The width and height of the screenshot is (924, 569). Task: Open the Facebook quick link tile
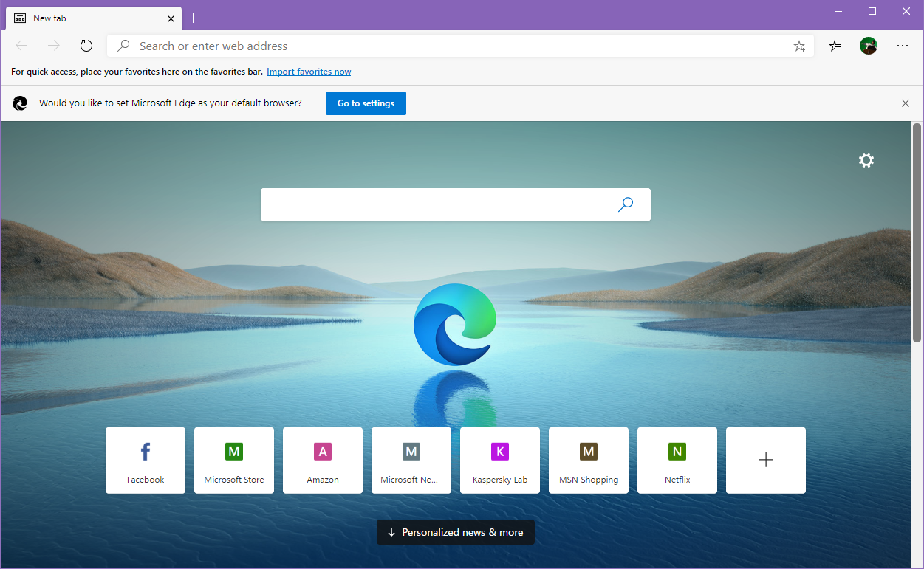point(146,461)
